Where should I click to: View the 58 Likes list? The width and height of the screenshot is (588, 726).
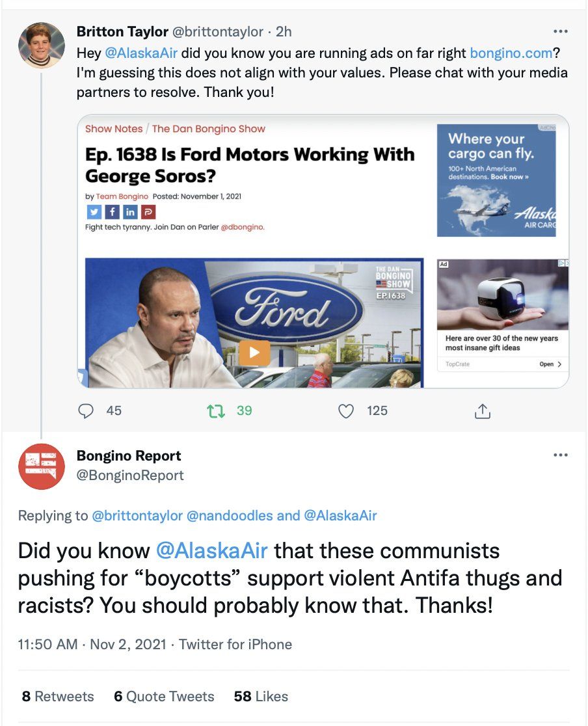tap(261, 696)
